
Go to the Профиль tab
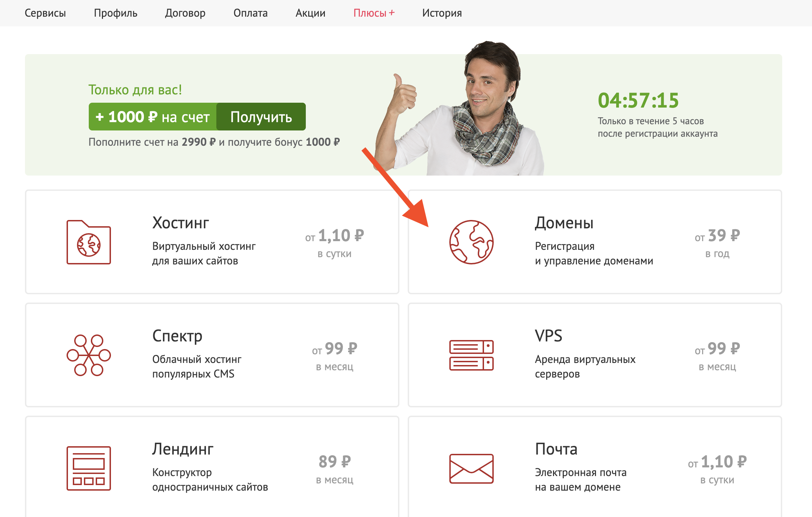(x=115, y=13)
